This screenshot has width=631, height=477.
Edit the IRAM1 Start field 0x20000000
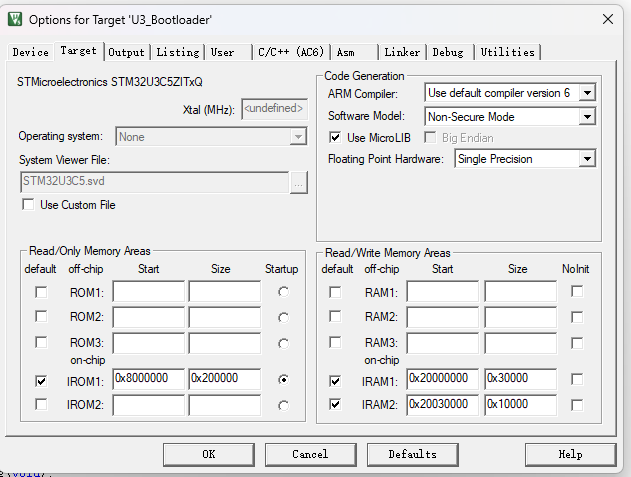442,379
